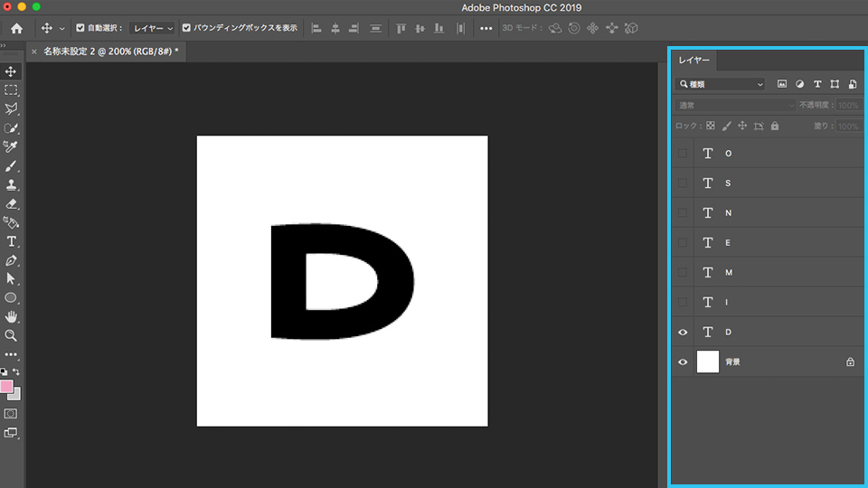Lock transparent pixels
868x488 pixels.
point(711,127)
